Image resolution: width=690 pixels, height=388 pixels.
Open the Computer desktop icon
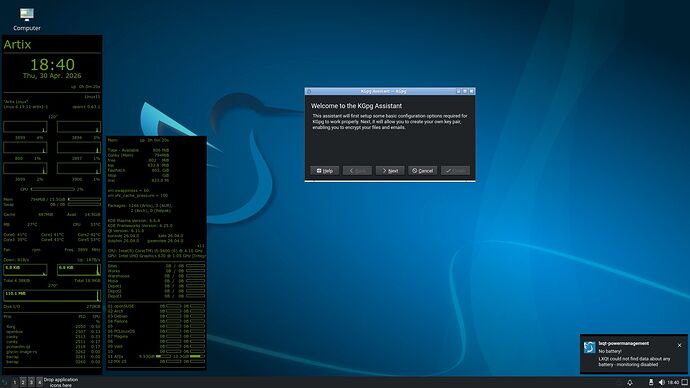pos(26,20)
